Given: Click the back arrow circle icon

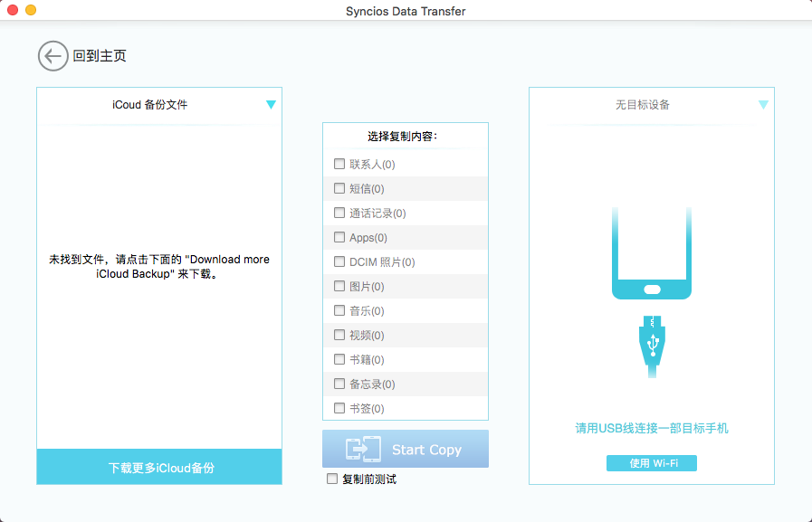Looking at the screenshot, I should click(53, 56).
